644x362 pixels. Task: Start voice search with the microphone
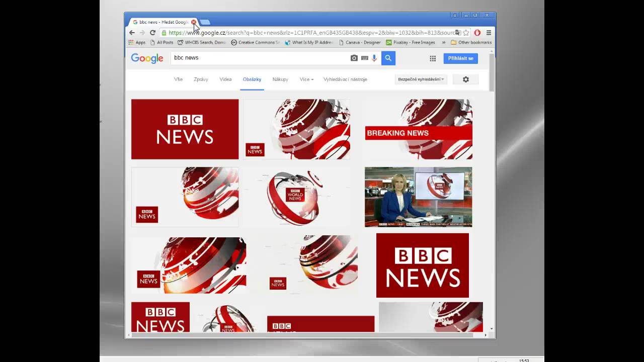374,58
